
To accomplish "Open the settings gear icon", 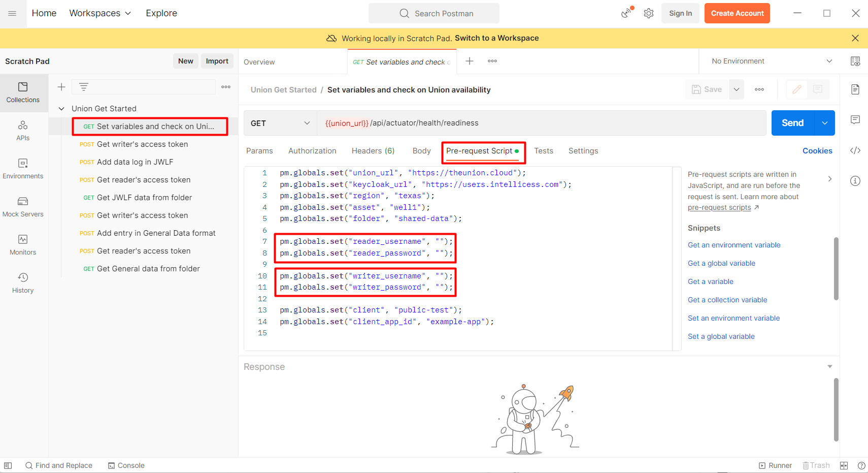I will coord(649,14).
